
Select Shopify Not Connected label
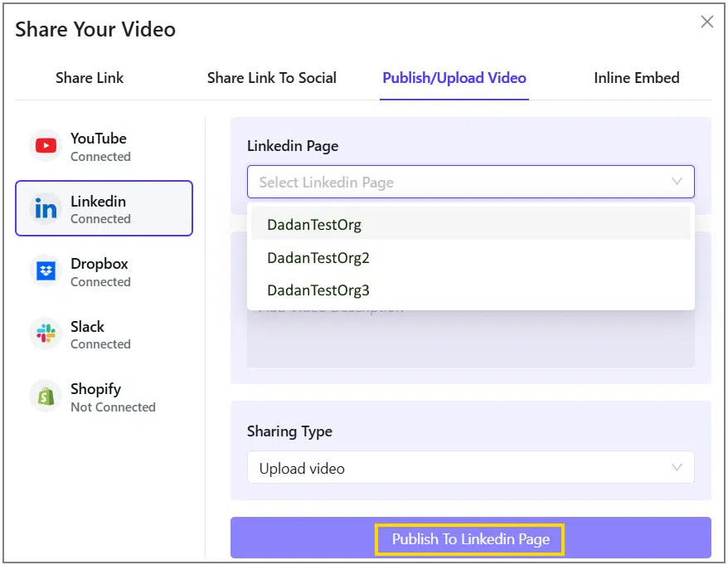coord(113,407)
